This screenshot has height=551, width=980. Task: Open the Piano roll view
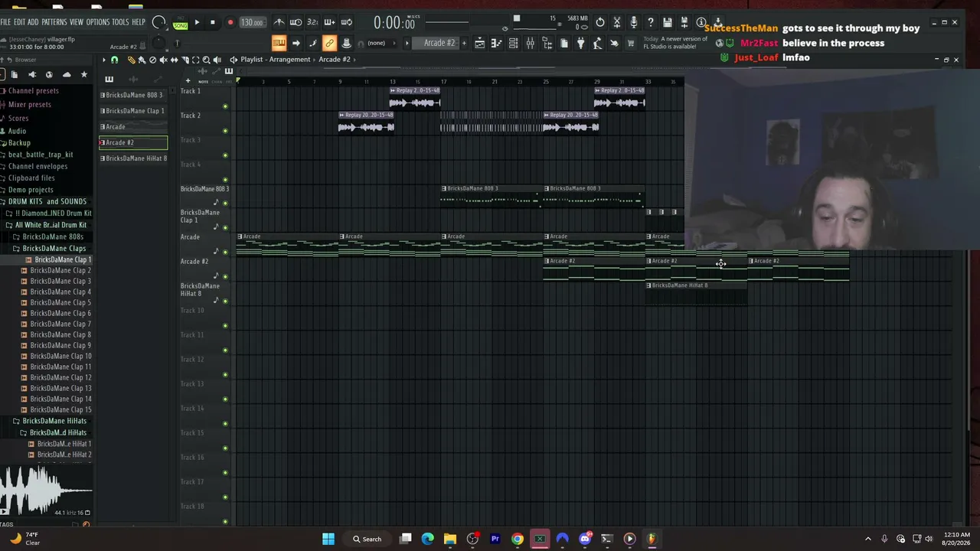(x=496, y=43)
